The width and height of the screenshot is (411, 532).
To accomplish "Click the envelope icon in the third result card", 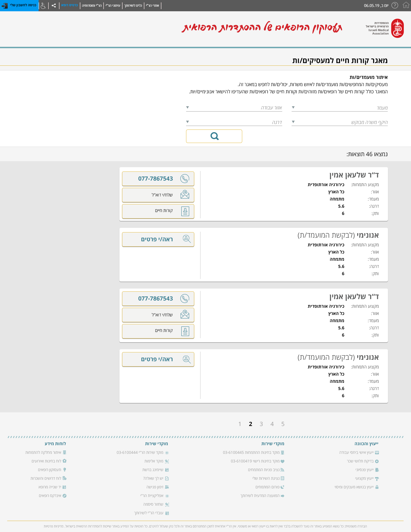I will coord(185,314).
